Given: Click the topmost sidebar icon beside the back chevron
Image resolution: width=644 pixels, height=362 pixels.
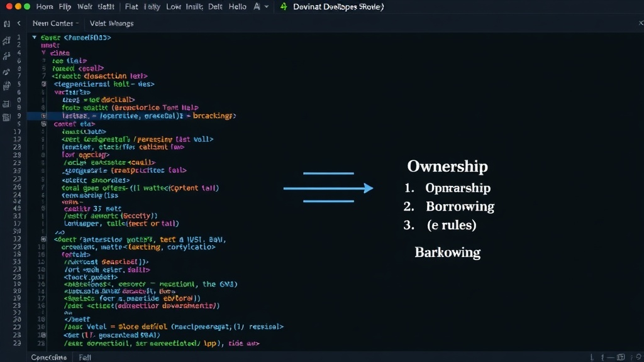Looking at the screenshot, I should coord(6,24).
